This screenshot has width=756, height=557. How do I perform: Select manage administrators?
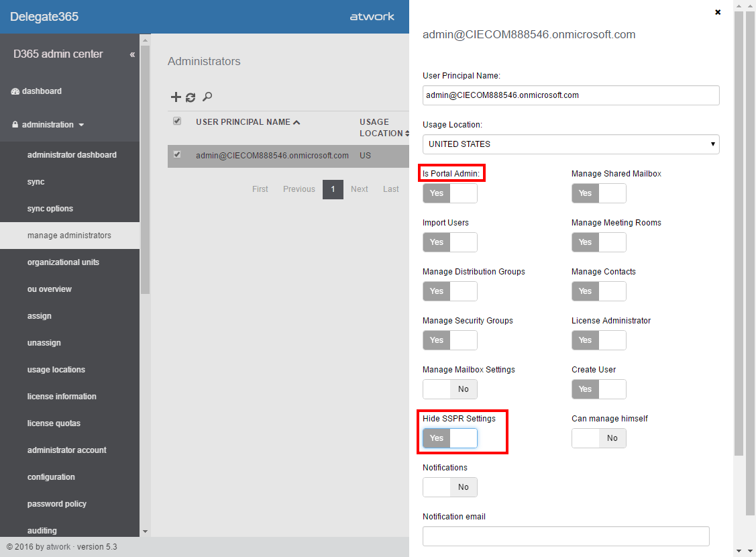tap(70, 236)
